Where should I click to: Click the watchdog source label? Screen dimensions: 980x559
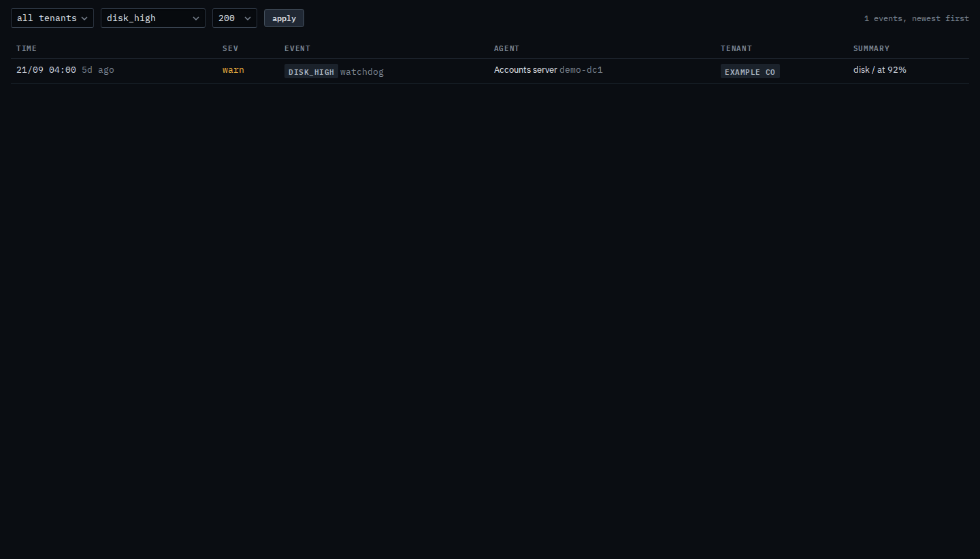tap(362, 71)
